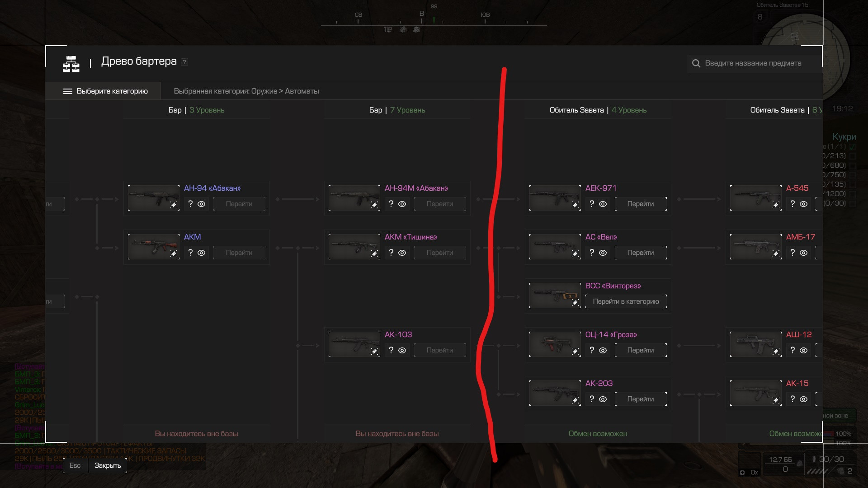Click the Закрыть button

coord(108,465)
